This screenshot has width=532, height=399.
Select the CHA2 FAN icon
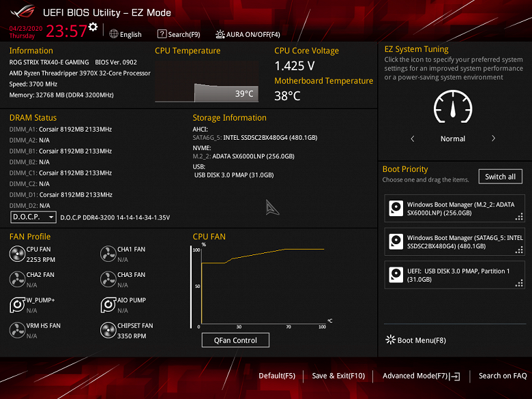[17, 279]
